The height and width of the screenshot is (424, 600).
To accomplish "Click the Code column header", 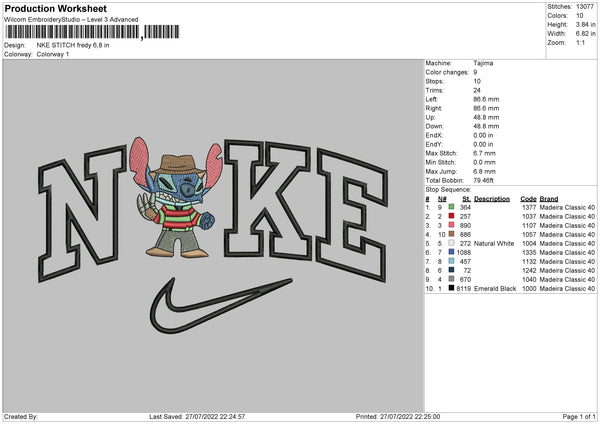I will pyautogui.click(x=528, y=197).
